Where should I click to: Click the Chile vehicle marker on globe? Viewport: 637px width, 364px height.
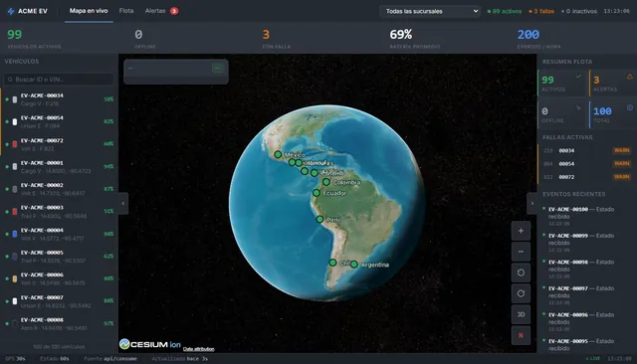point(332,263)
